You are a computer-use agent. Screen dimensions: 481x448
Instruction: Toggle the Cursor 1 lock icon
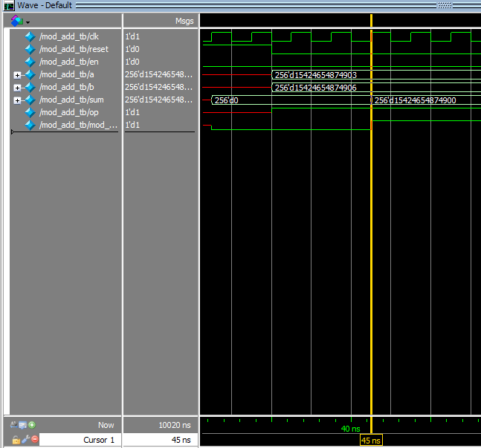(x=16, y=440)
